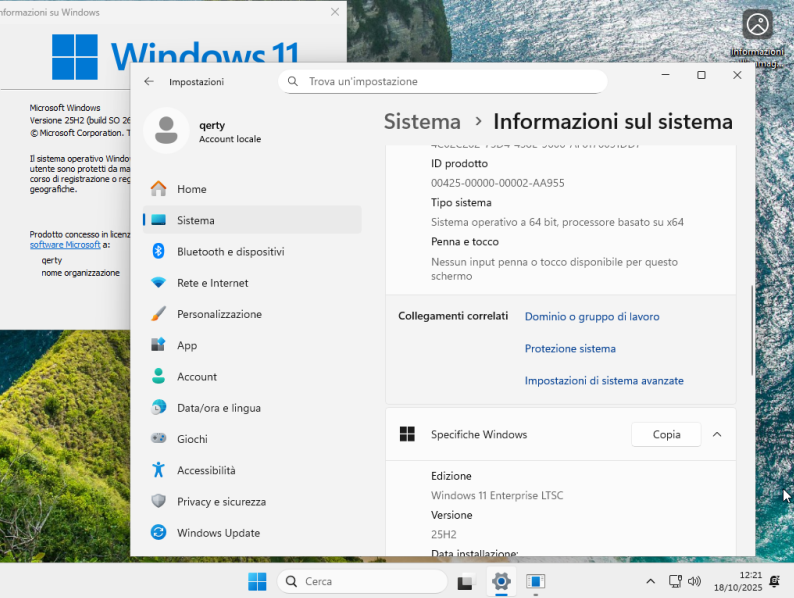The image size is (794, 598).
Task: Open the volume speaker tray icon
Action: click(x=694, y=581)
